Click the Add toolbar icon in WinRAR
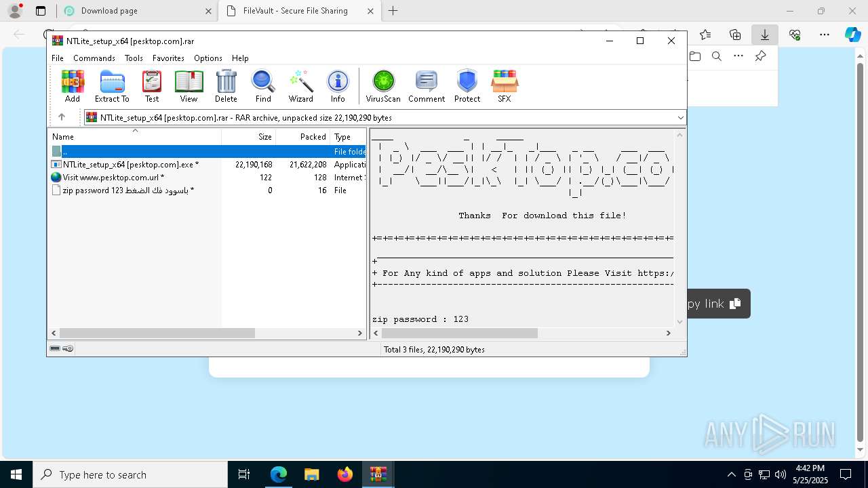Image resolution: width=868 pixels, height=488 pixels. click(73, 86)
